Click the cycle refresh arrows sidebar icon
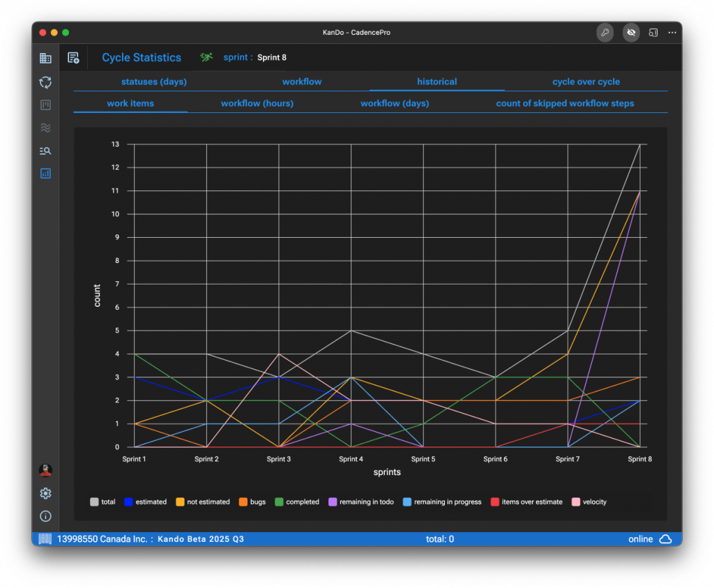The height and width of the screenshot is (588, 714). pos(45,82)
